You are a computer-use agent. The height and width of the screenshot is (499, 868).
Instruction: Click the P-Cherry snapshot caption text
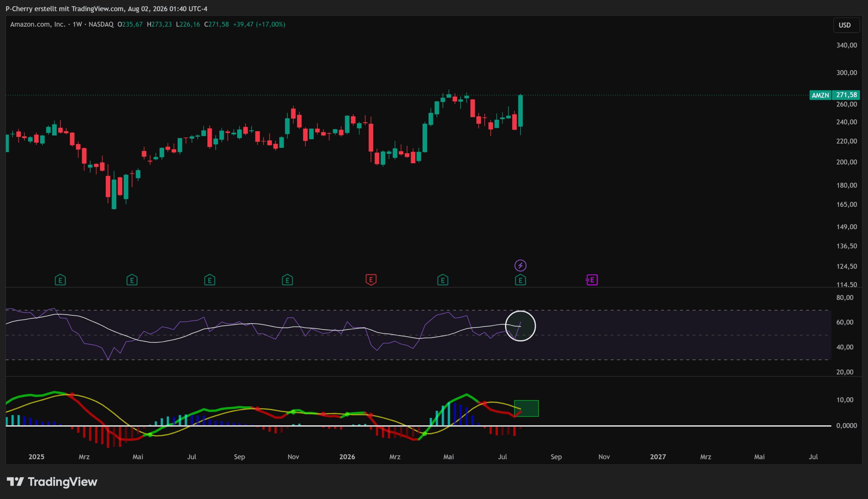(x=106, y=8)
